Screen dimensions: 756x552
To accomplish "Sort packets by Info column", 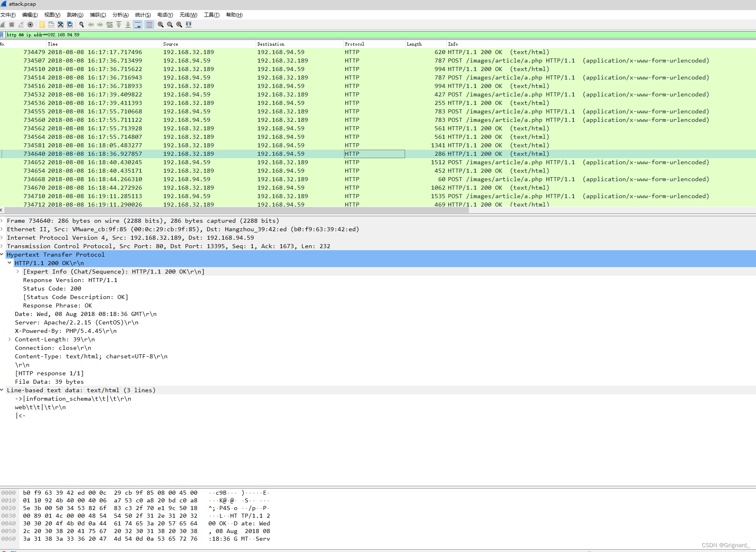I will tap(601, 44).
